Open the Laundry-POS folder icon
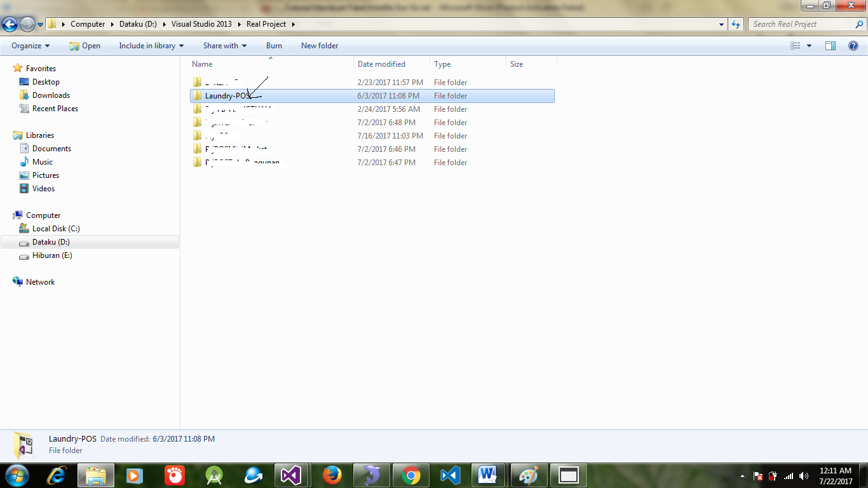The image size is (868, 488). pos(197,95)
